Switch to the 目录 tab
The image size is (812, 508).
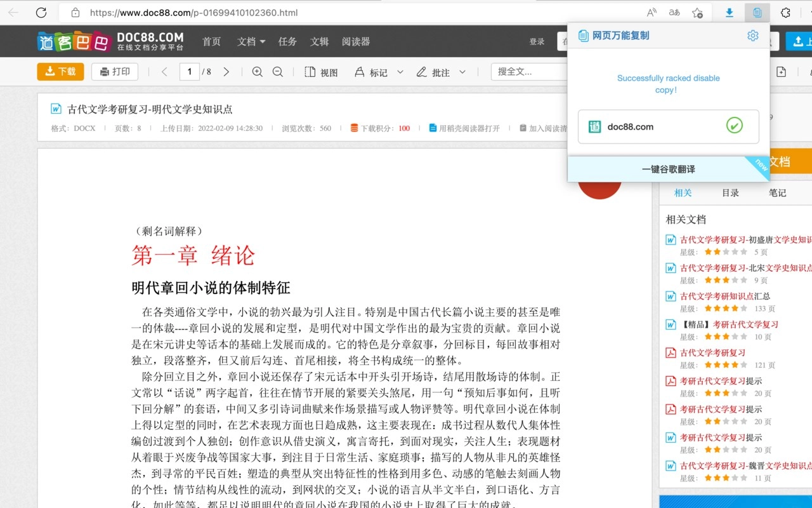[730, 192]
